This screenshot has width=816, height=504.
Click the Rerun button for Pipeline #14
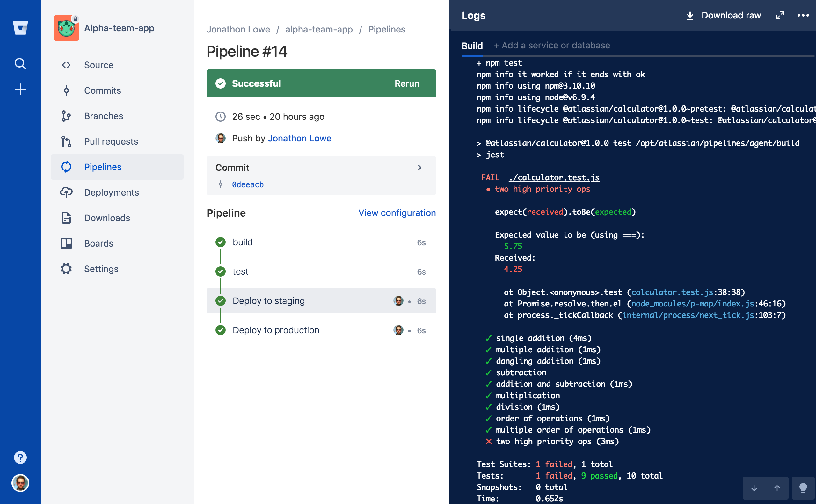pyautogui.click(x=406, y=83)
